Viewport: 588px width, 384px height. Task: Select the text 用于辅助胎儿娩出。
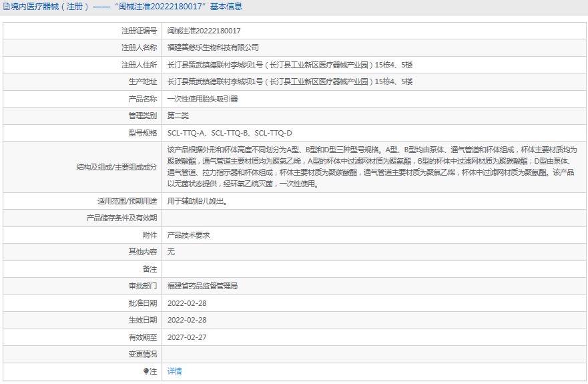198,201
